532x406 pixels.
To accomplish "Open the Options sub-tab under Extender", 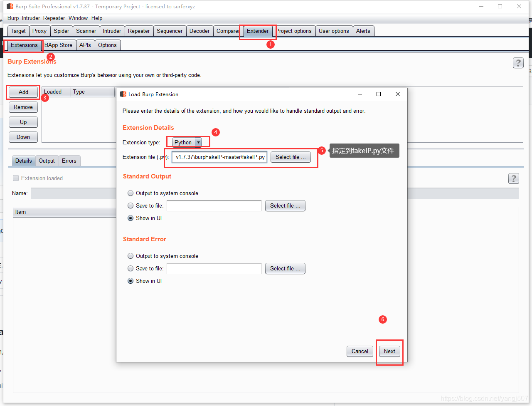I will click(107, 45).
